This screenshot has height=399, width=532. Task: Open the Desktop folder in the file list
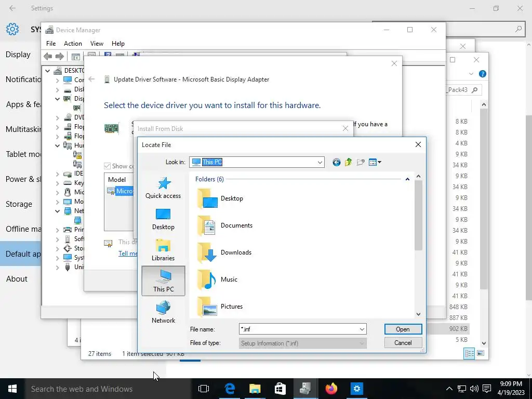pyautogui.click(x=220, y=198)
